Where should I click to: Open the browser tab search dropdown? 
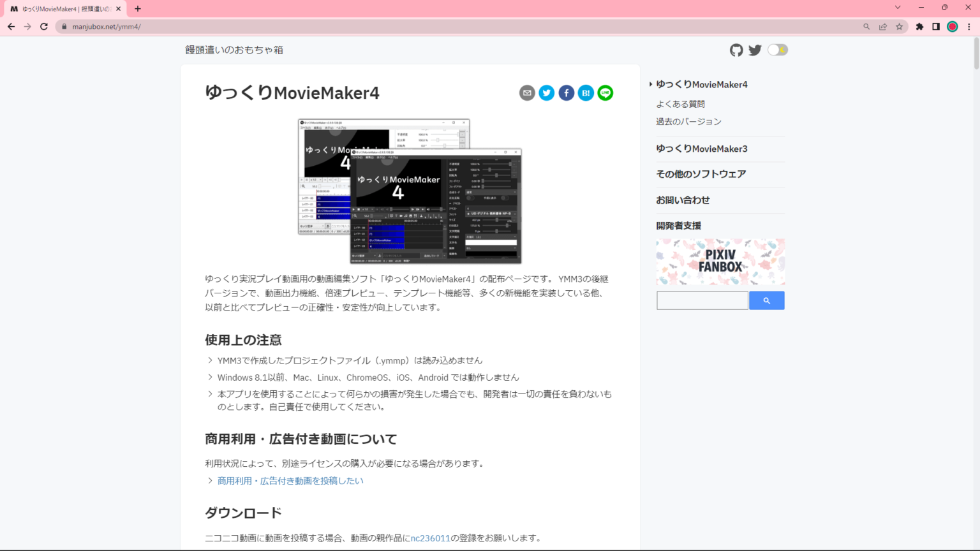pos(898,7)
